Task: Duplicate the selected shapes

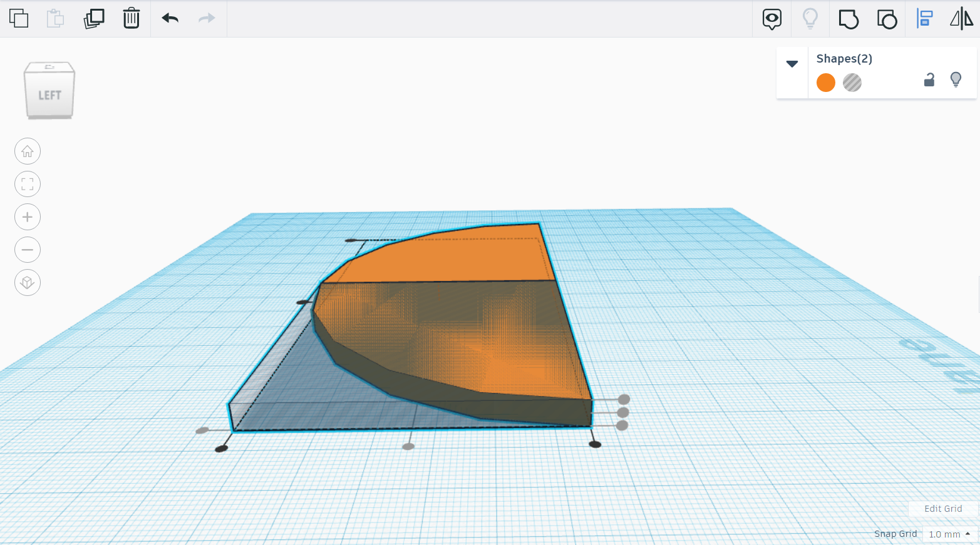Action: pos(94,18)
